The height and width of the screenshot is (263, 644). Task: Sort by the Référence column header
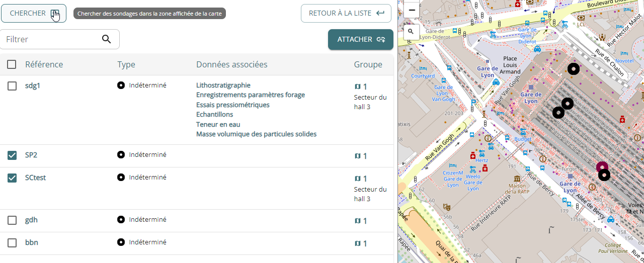click(x=44, y=64)
